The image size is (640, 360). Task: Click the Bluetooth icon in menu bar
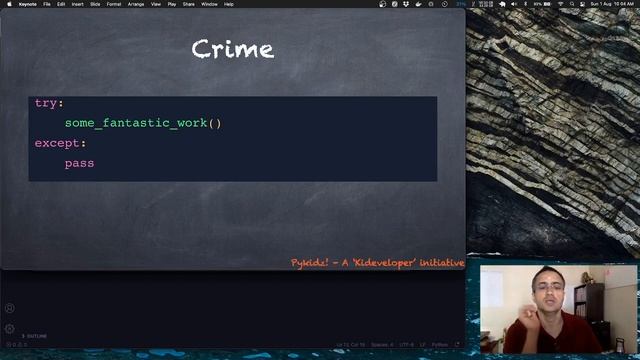click(x=525, y=4)
